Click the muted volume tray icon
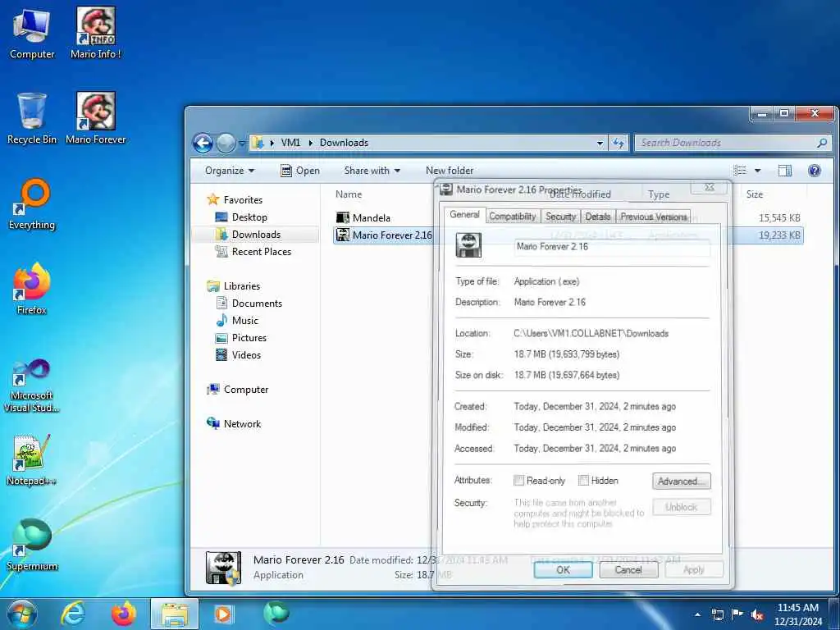The image size is (840, 630). (757, 615)
